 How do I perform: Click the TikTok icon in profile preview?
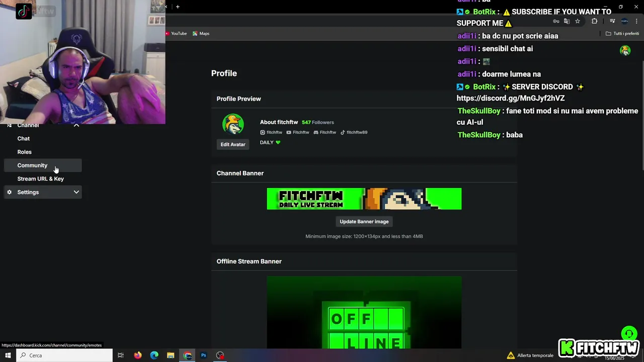coord(343,132)
